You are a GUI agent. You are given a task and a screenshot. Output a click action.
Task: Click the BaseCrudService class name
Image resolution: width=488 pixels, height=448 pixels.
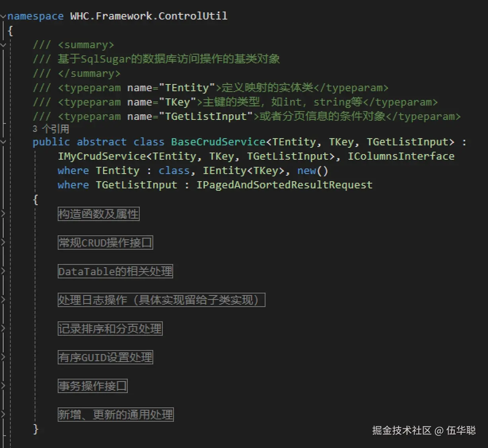pyautogui.click(x=218, y=142)
